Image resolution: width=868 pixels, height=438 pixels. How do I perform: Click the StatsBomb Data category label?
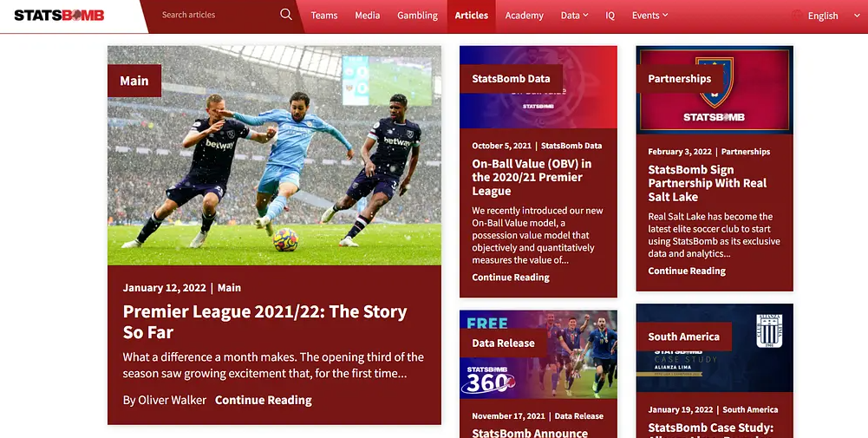[511, 79]
